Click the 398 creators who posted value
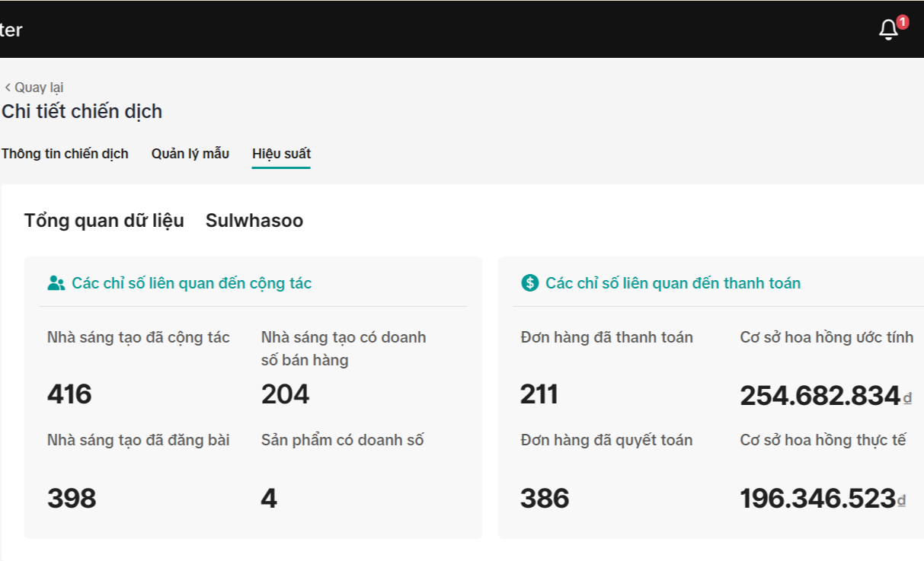Image resolution: width=924 pixels, height=561 pixels. tap(72, 499)
